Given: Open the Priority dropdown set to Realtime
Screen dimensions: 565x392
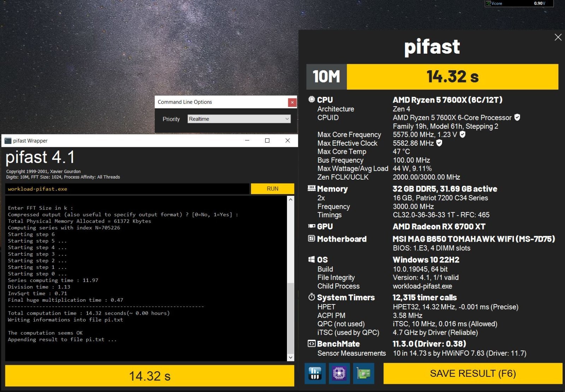Looking at the screenshot, I should [x=239, y=119].
